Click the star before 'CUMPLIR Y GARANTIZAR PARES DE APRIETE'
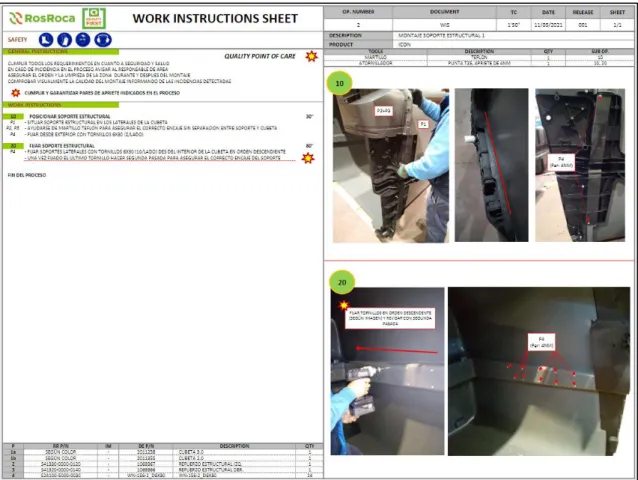Image resolution: width=638 pixels, height=480 pixels. (x=15, y=93)
